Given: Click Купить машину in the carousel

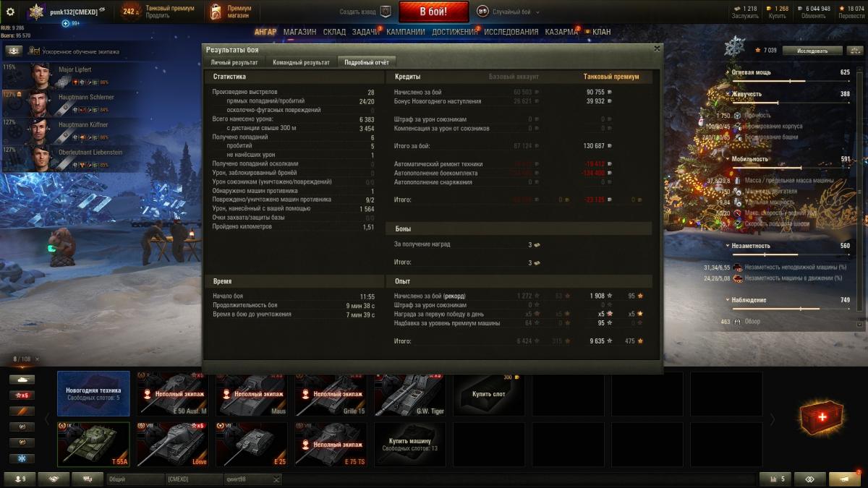Looking at the screenshot, I should [x=410, y=445].
